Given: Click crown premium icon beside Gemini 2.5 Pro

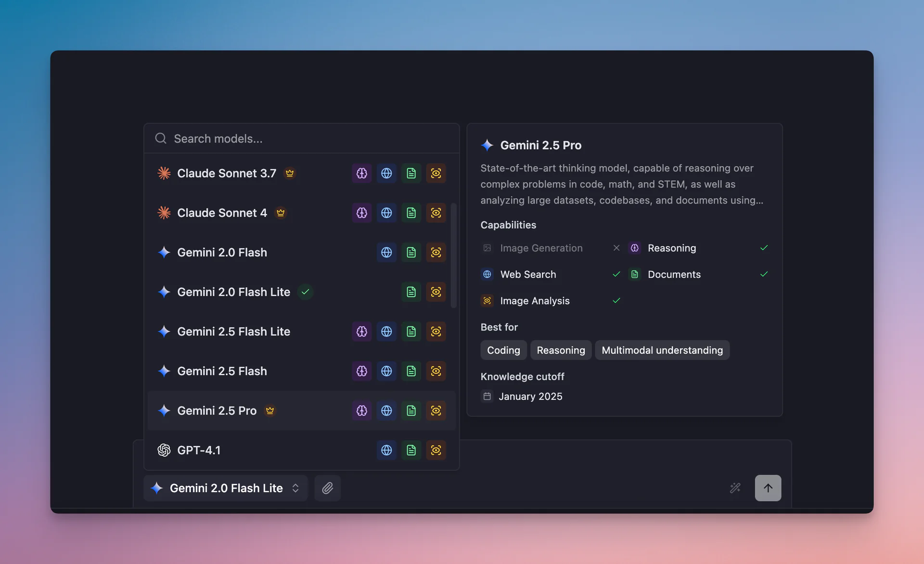Looking at the screenshot, I should click(270, 410).
